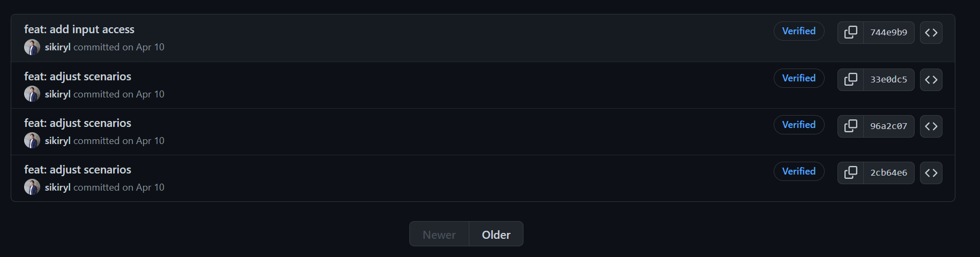Viewport: 980px width, 257px height.
Task: Browse repository at commit 96a2c07
Action: 931,126
